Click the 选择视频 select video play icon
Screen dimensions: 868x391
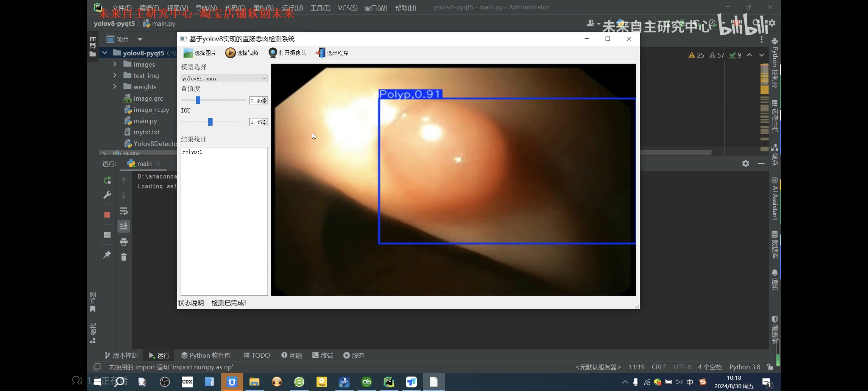230,53
